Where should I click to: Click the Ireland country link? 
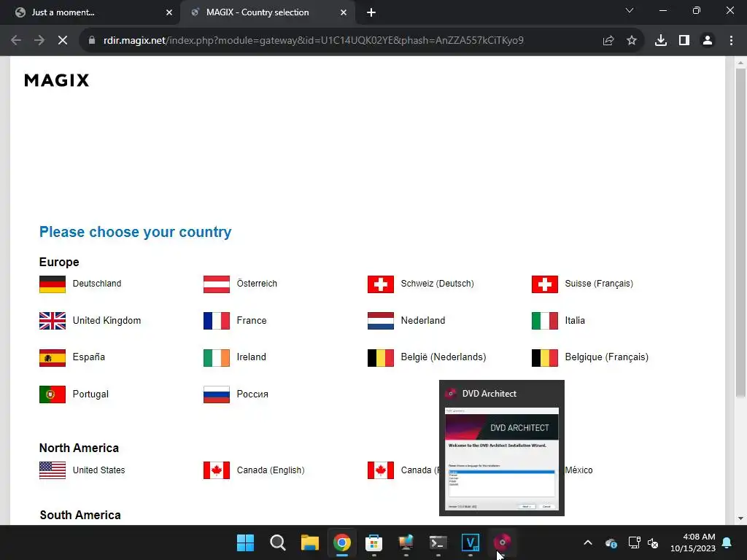[x=252, y=357]
